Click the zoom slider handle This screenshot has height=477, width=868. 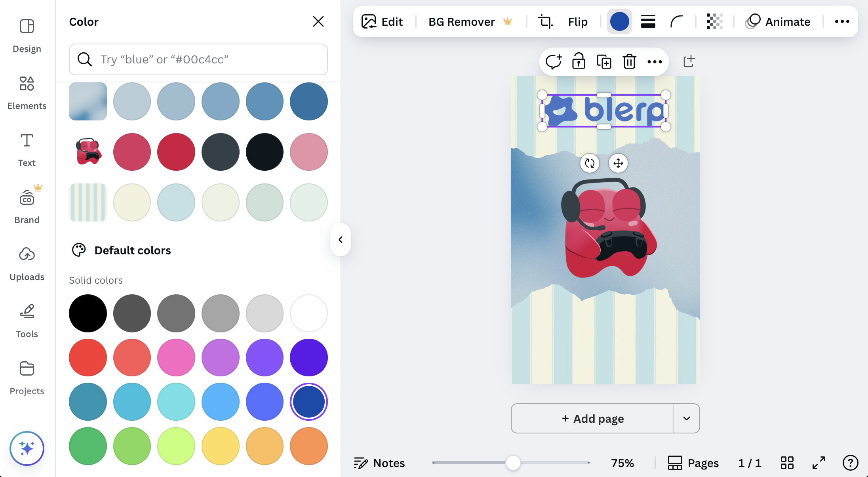pos(513,463)
